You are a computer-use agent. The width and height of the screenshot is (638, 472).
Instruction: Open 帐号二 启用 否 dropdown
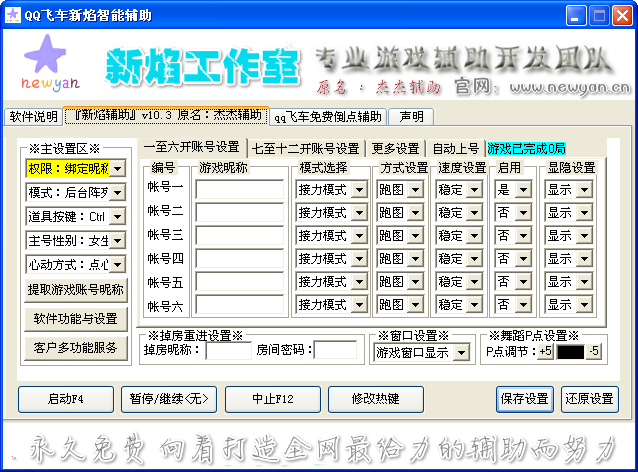[x=524, y=212]
